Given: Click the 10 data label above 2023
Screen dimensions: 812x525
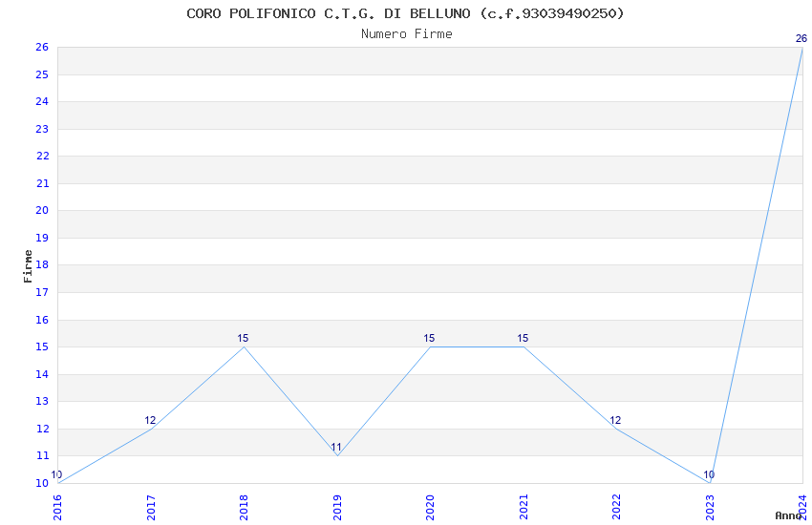Looking at the screenshot, I should (x=709, y=474).
